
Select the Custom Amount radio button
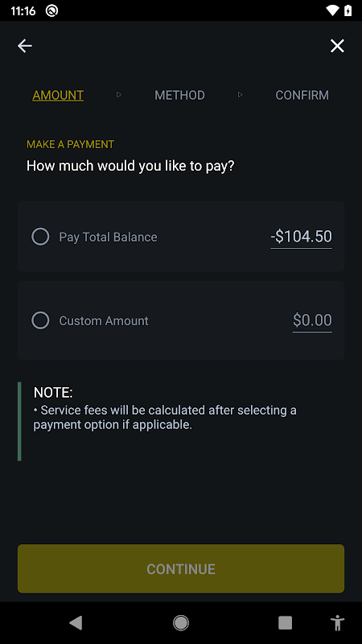click(x=41, y=320)
